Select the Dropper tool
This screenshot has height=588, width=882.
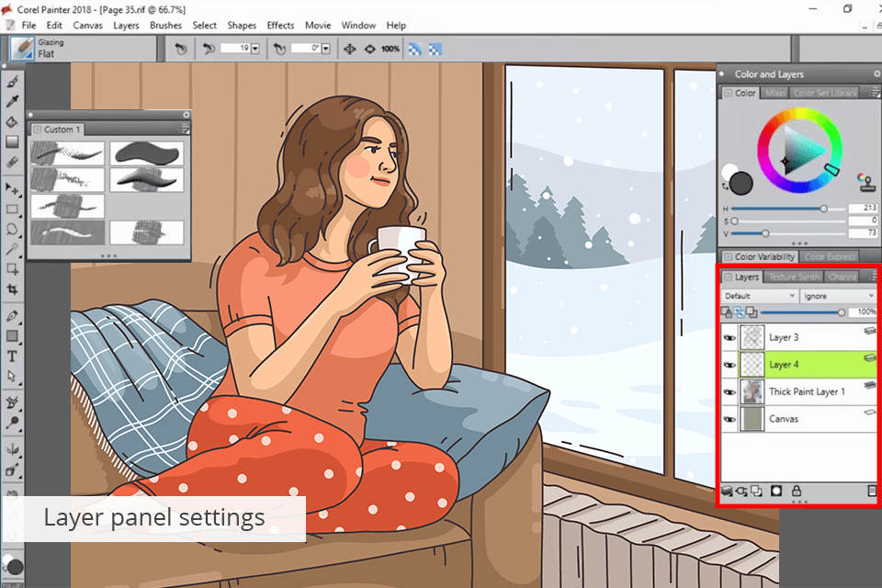12,102
